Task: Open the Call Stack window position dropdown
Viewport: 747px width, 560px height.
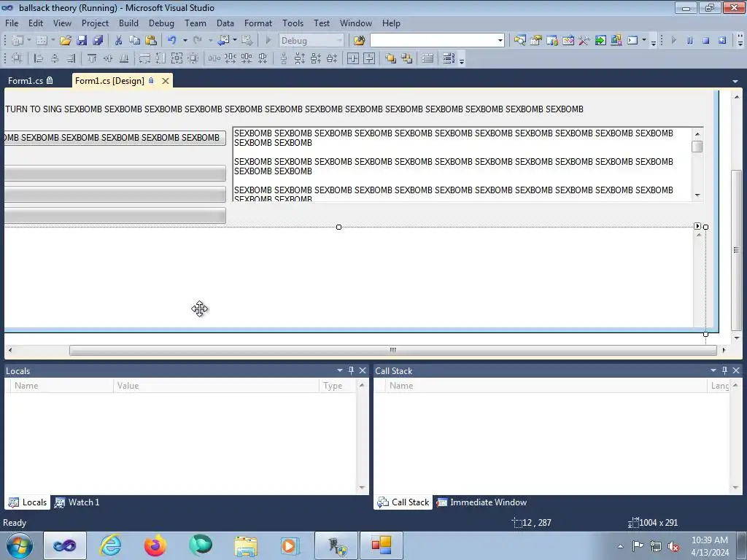Action: tap(713, 370)
